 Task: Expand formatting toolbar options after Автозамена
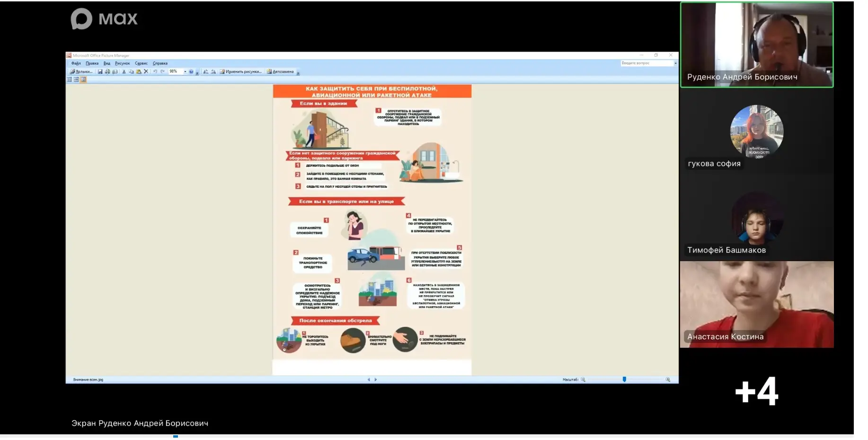click(x=298, y=73)
